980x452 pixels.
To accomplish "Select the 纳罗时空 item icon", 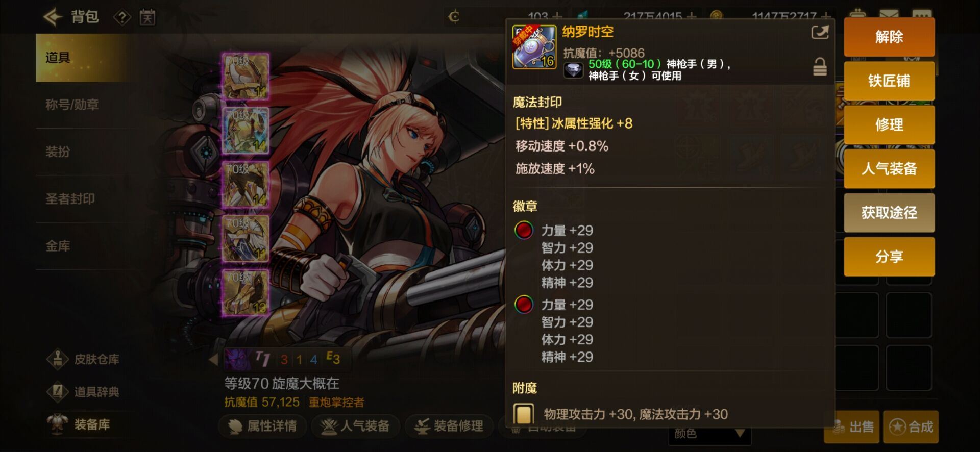I will coord(534,47).
